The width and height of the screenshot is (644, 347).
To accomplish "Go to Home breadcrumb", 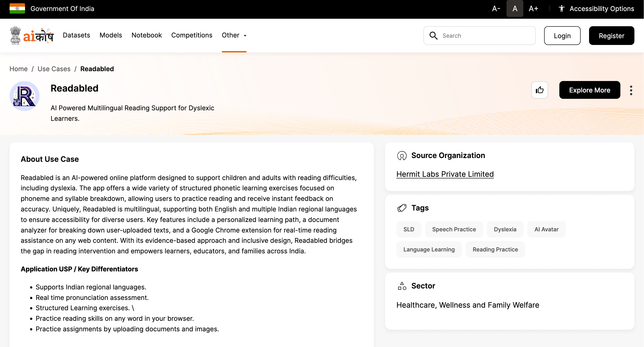I will 18,69.
